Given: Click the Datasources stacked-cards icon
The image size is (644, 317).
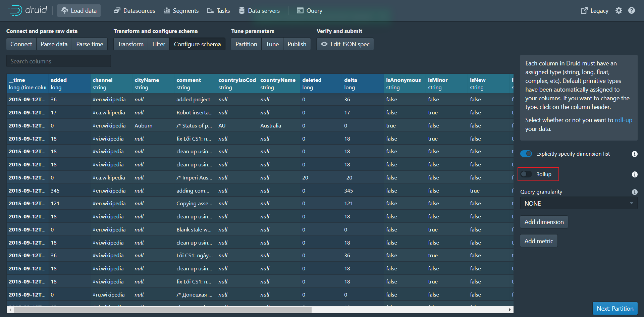Looking at the screenshot, I should point(117,10).
